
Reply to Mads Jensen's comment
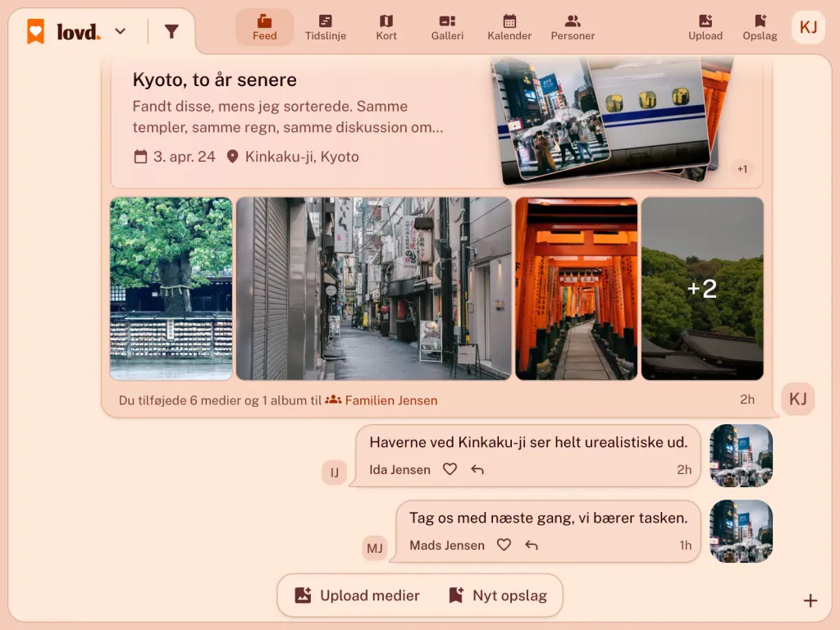pyautogui.click(x=532, y=546)
